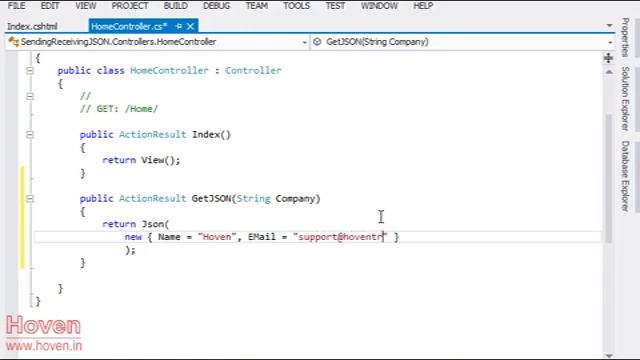Open the BUILD menu

(x=176, y=6)
